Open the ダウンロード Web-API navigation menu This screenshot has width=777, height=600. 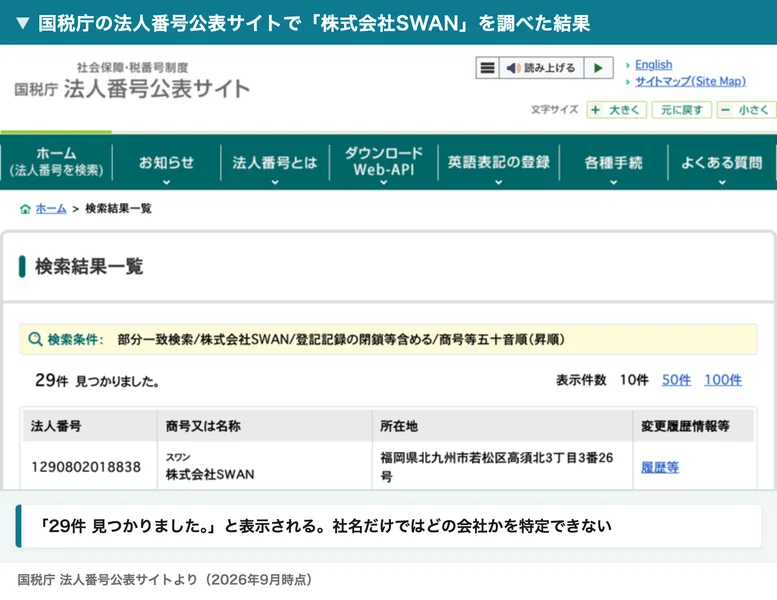point(384,162)
